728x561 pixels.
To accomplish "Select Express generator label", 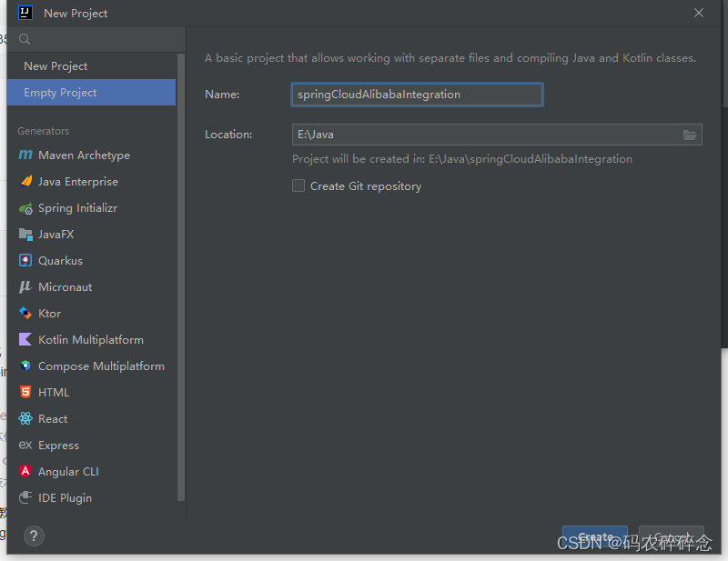I will (x=58, y=446).
